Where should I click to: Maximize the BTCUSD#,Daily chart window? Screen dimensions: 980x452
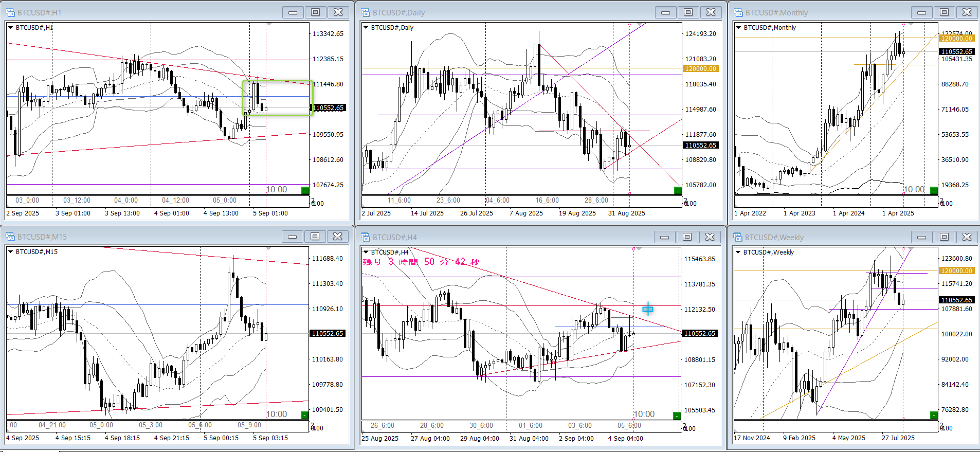(x=688, y=12)
